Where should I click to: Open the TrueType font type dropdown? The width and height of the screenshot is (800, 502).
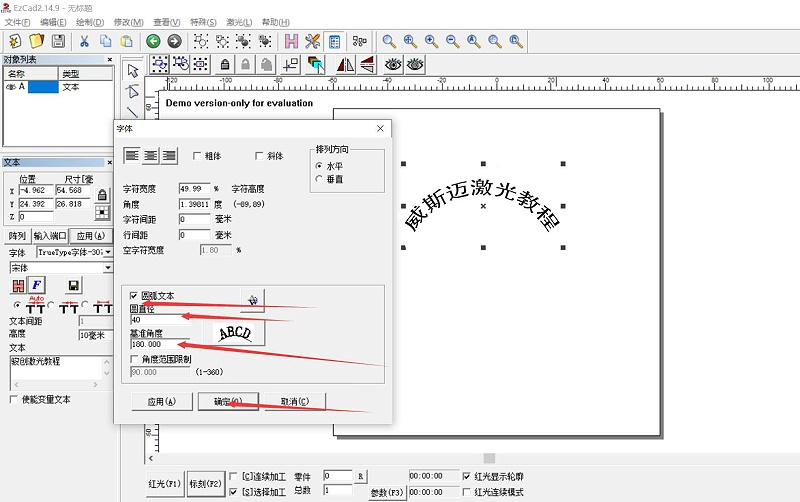[108, 253]
